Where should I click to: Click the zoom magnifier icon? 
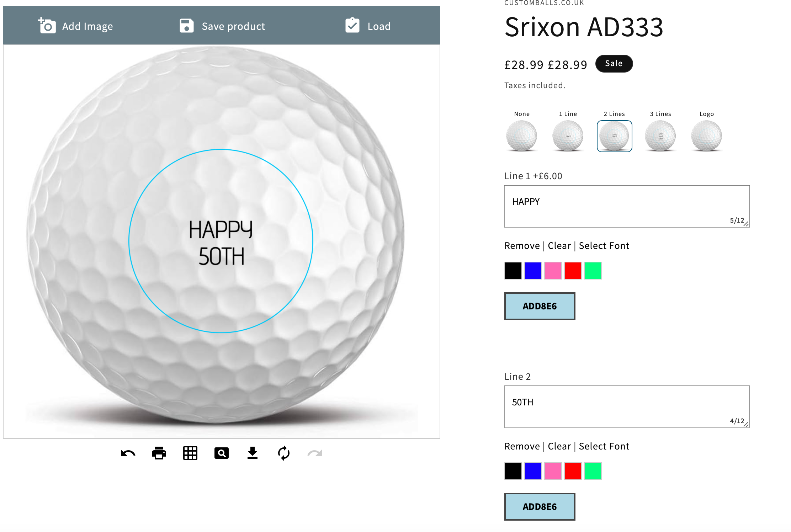[x=221, y=453]
